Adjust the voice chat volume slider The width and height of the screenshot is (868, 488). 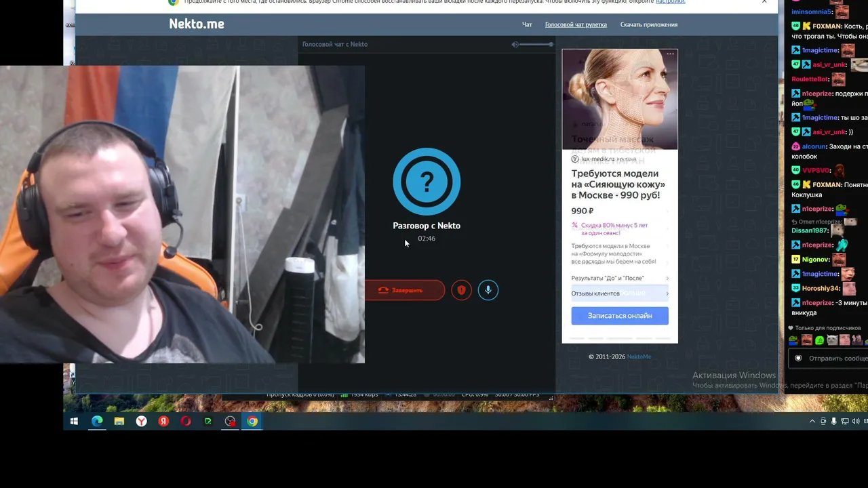(537, 44)
